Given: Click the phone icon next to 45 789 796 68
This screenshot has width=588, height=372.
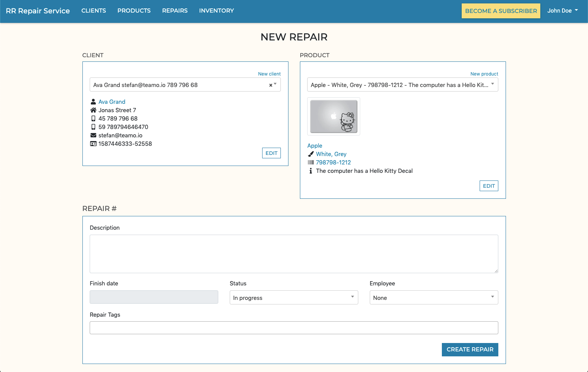Looking at the screenshot, I should click(x=93, y=118).
